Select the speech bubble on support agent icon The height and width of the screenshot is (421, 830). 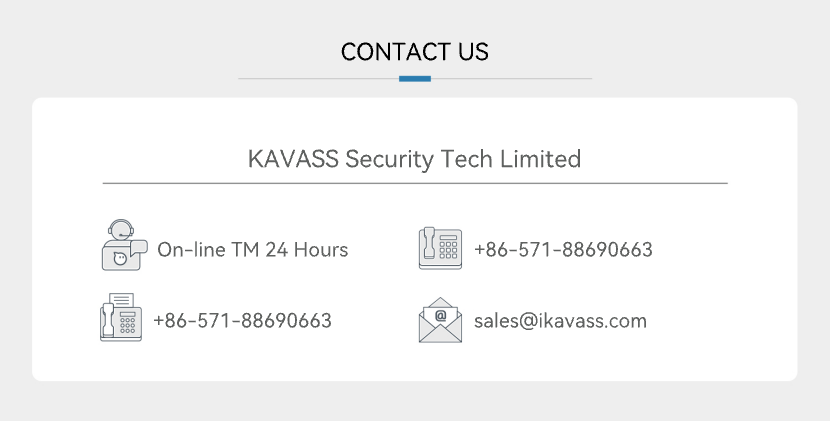(x=139, y=247)
